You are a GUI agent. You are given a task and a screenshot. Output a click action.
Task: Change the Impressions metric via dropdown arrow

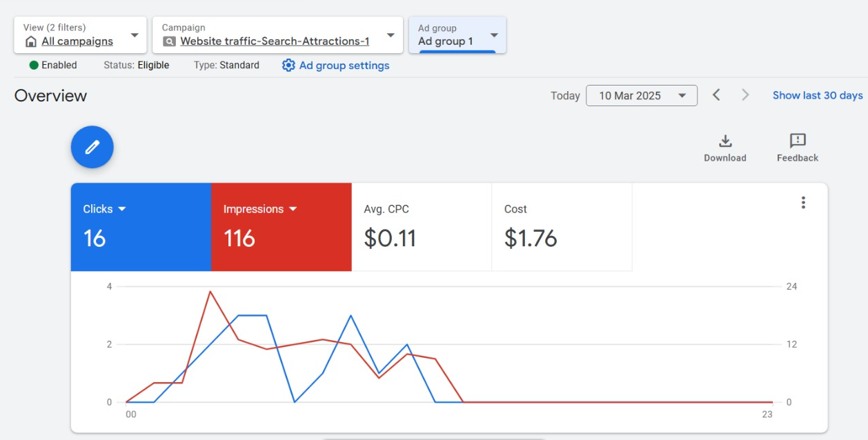[x=293, y=209]
